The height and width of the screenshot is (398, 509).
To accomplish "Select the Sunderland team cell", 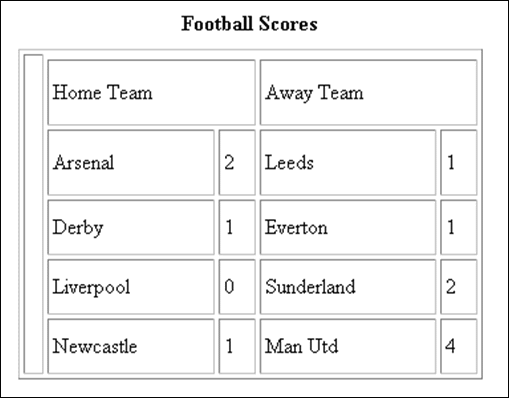I will click(x=348, y=287).
